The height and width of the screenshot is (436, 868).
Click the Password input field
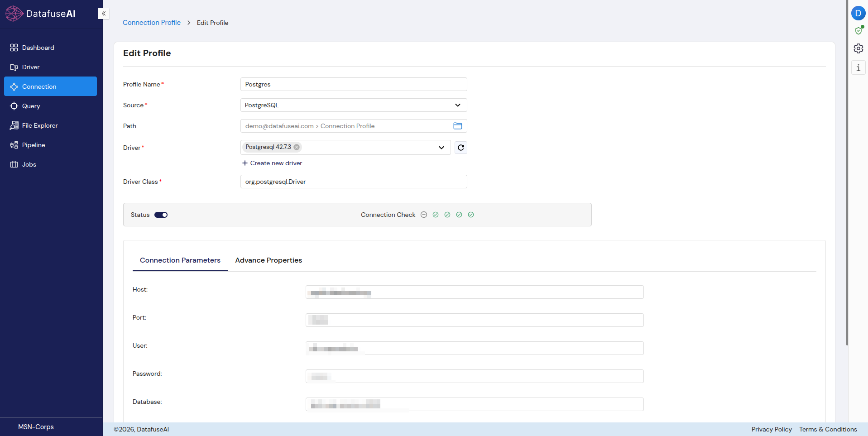click(x=475, y=376)
